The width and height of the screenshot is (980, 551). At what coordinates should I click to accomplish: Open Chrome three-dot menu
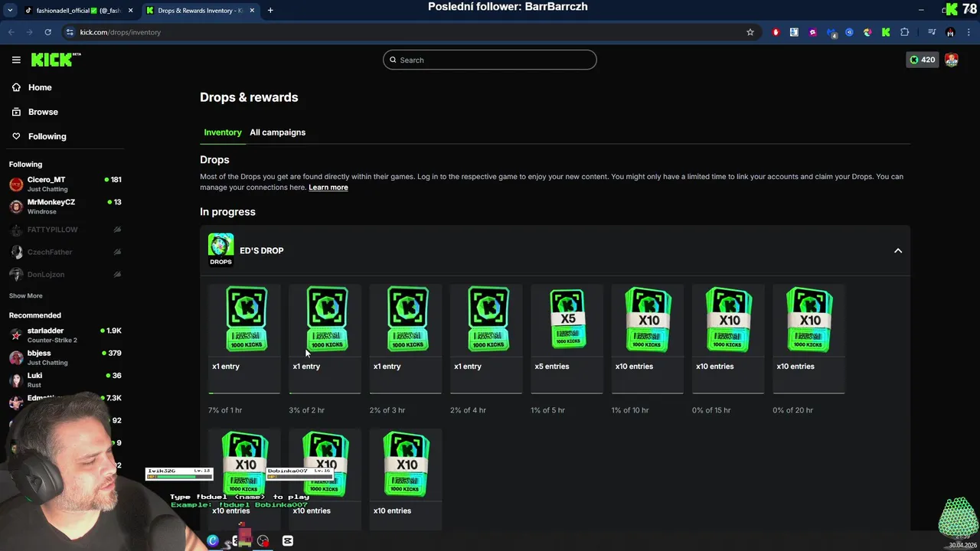click(x=969, y=32)
